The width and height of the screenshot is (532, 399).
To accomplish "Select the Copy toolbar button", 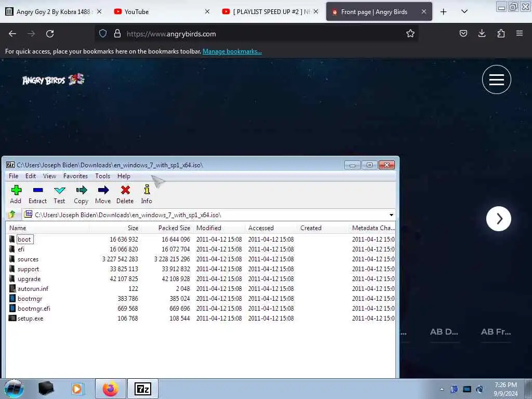I will [81, 194].
